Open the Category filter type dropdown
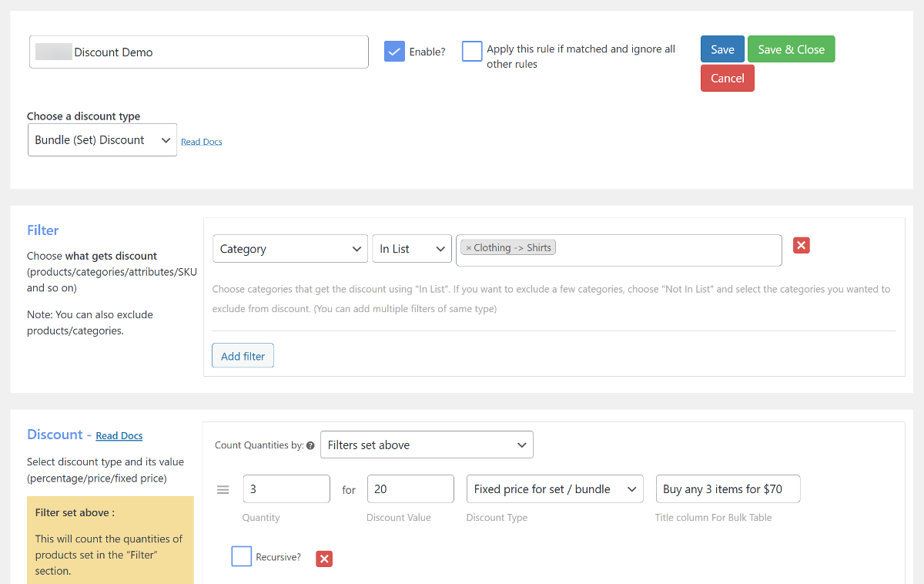Screen dimensions: 924x584 pos(290,249)
